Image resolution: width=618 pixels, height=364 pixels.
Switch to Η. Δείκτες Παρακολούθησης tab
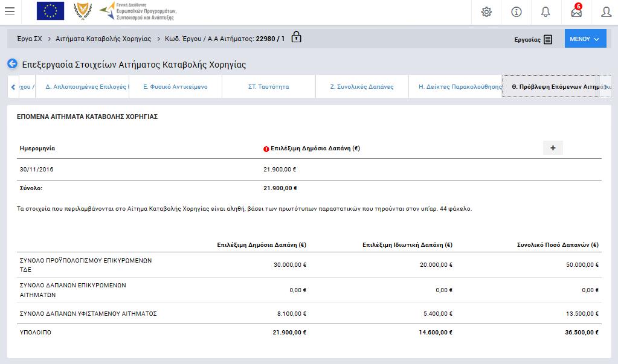[x=455, y=87]
